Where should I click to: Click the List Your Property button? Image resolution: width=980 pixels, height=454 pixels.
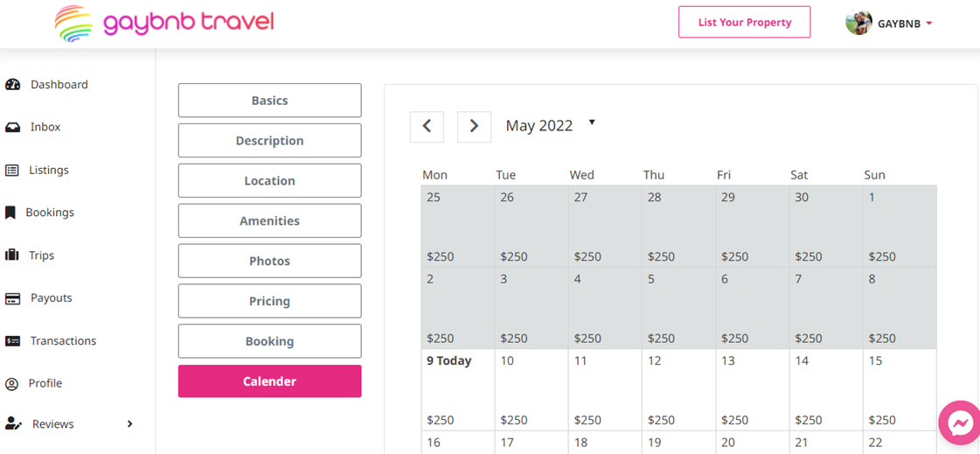[744, 23]
